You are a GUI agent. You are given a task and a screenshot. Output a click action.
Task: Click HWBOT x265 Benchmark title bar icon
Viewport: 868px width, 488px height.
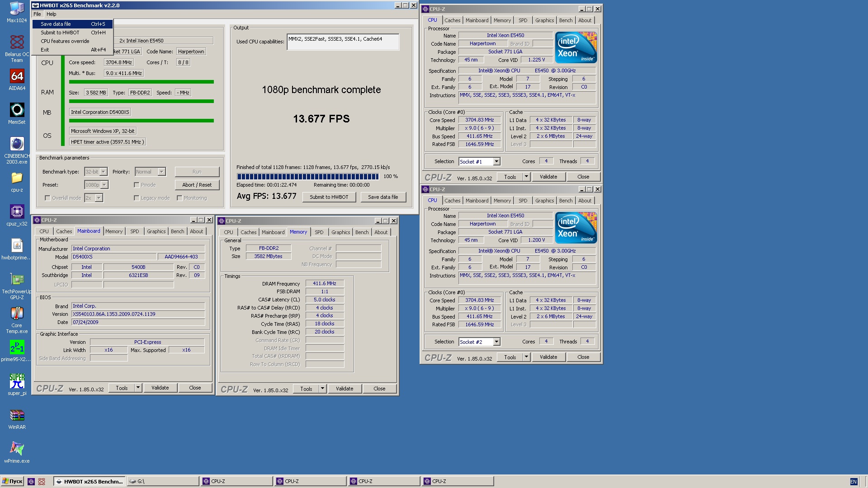click(x=35, y=5)
